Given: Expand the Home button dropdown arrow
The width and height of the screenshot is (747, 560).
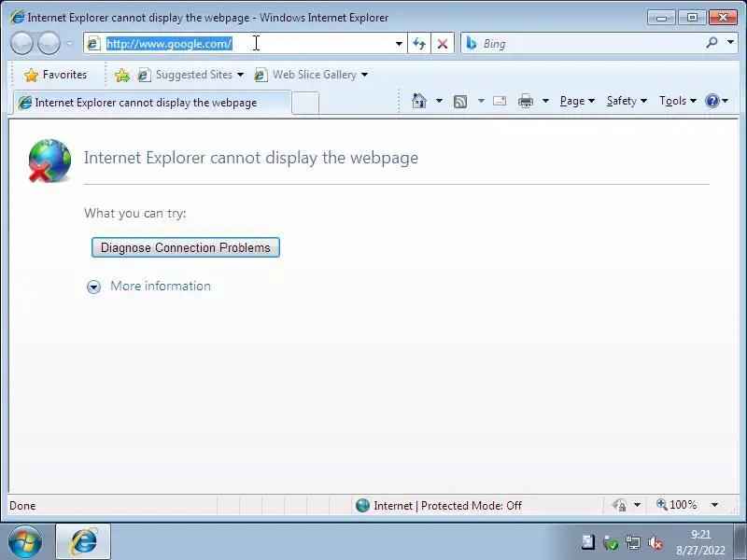Looking at the screenshot, I should point(439,101).
